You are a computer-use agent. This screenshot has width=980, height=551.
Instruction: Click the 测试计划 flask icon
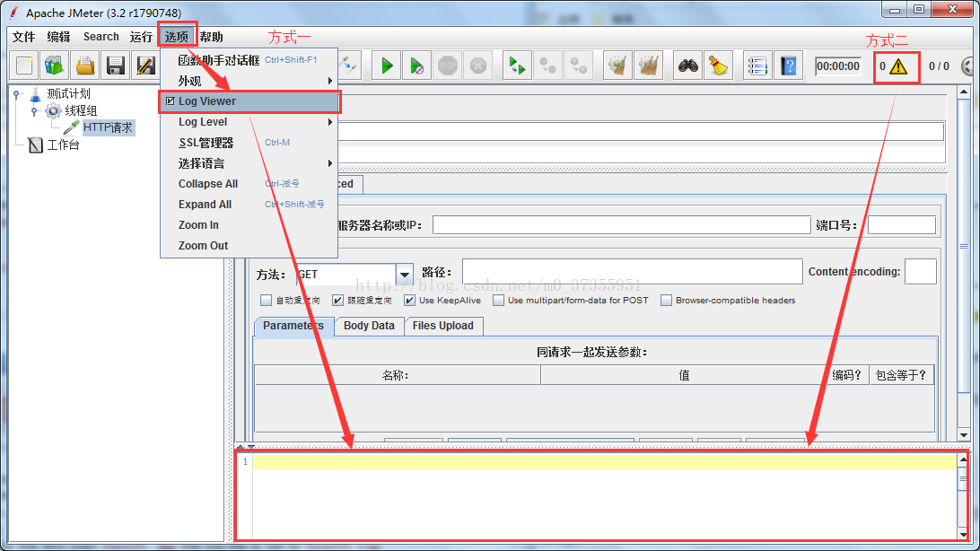click(x=36, y=94)
